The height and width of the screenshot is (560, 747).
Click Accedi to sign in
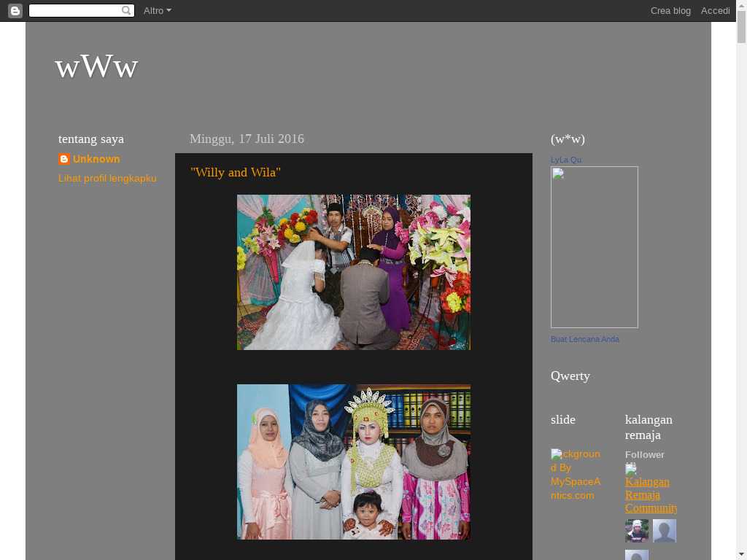point(715,11)
